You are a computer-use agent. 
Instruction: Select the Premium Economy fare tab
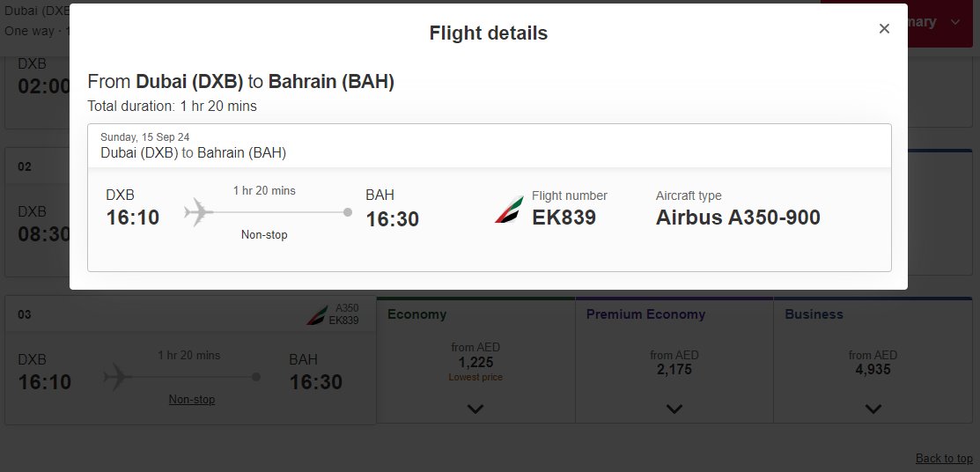[645, 314]
